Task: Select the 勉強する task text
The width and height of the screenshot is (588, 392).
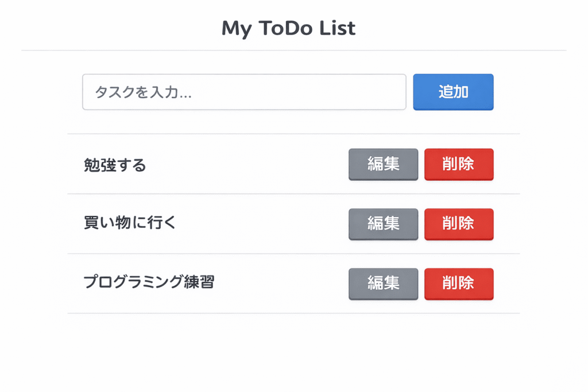Action: (x=114, y=165)
